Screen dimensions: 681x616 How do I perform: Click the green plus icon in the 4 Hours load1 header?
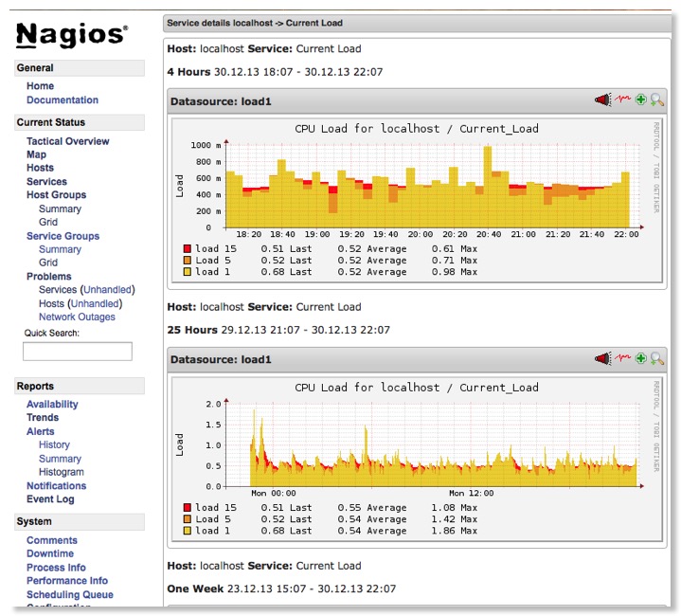click(x=640, y=100)
